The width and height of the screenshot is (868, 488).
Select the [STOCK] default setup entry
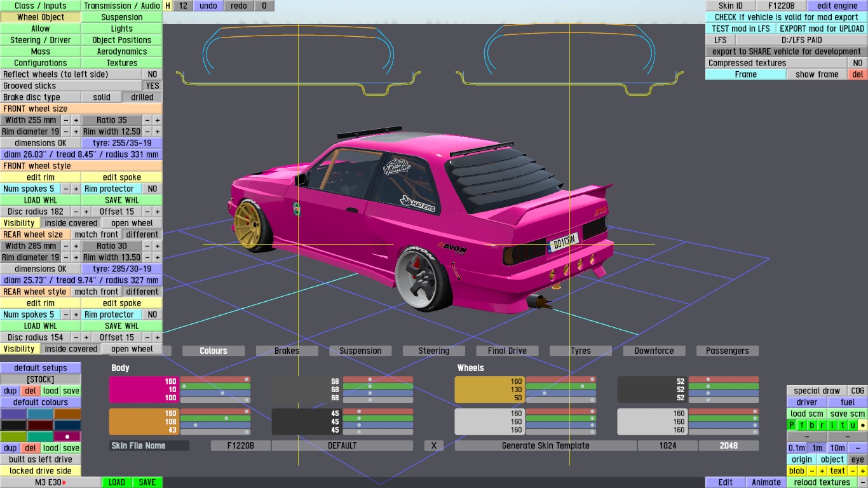(x=41, y=379)
